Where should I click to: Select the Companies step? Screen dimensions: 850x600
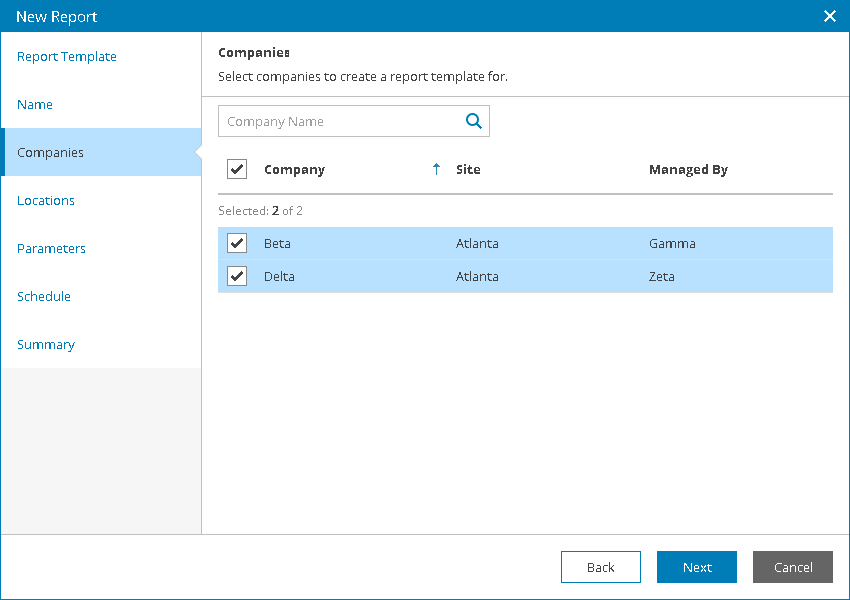pyautogui.click(x=51, y=153)
